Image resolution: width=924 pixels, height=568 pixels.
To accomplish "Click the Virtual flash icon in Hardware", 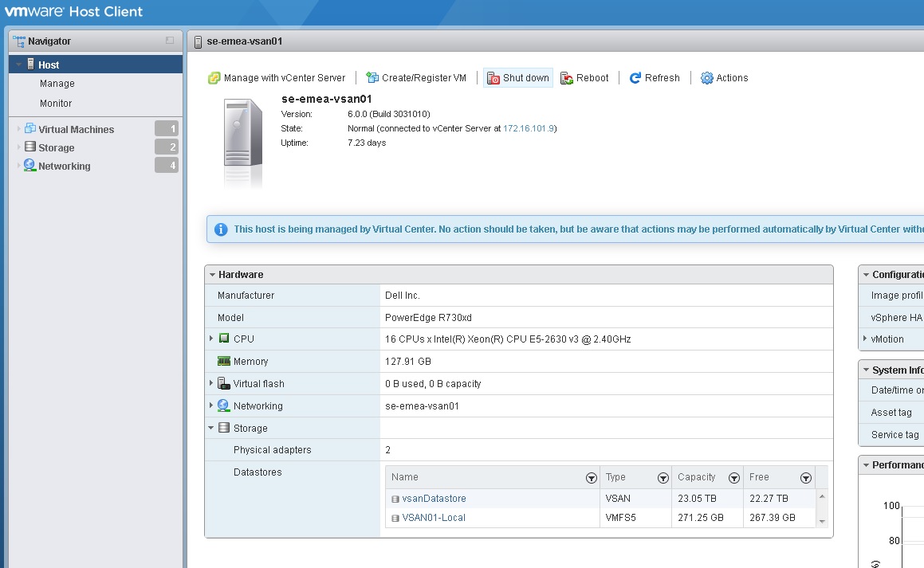I will click(x=223, y=383).
